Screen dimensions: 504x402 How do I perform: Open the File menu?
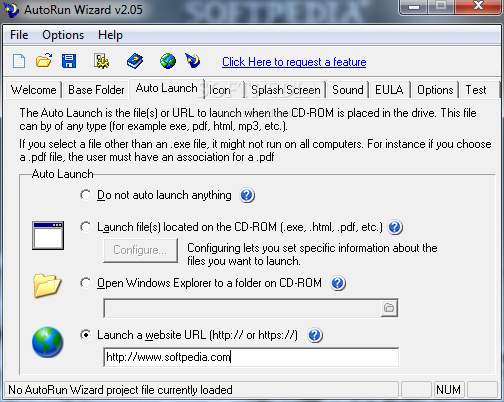coord(19,35)
